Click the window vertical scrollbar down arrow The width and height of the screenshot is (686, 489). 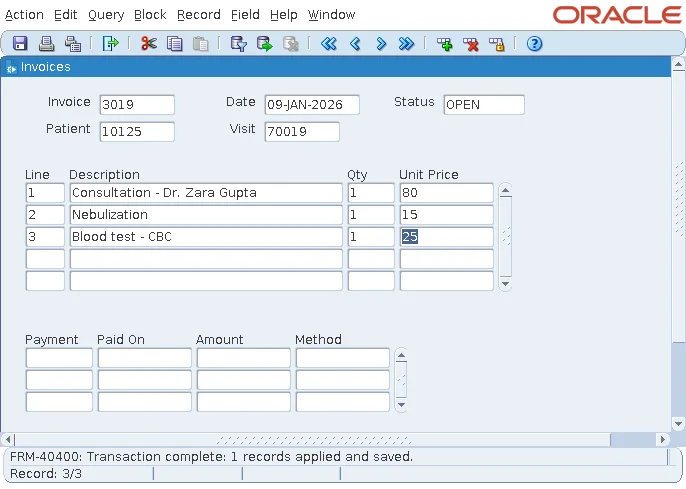point(678,423)
